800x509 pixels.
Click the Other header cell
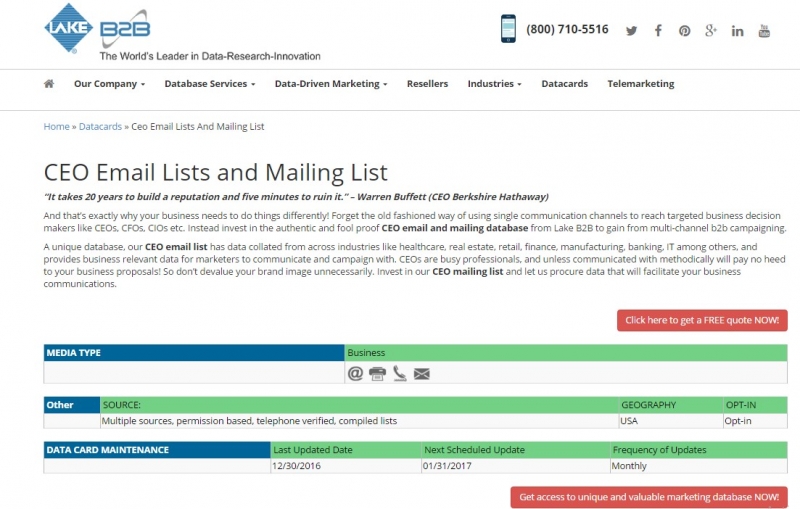pos(72,405)
